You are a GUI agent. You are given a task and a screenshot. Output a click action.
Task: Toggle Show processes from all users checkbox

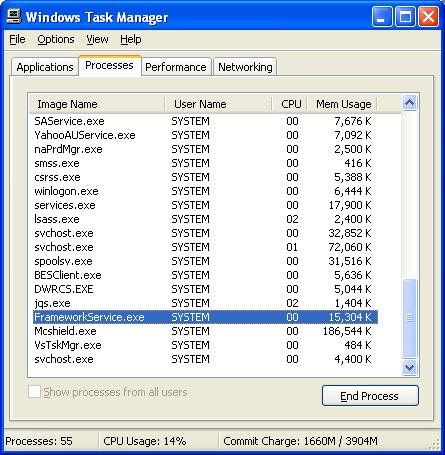pyautogui.click(x=34, y=392)
